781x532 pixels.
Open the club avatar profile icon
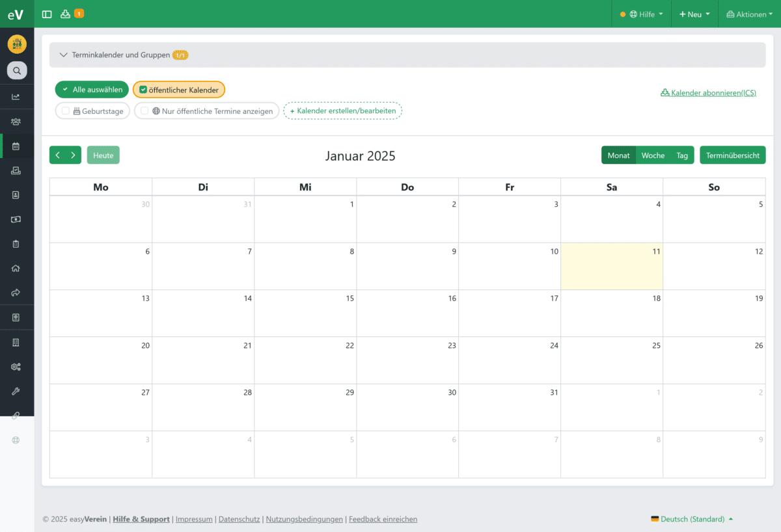(17, 44)
